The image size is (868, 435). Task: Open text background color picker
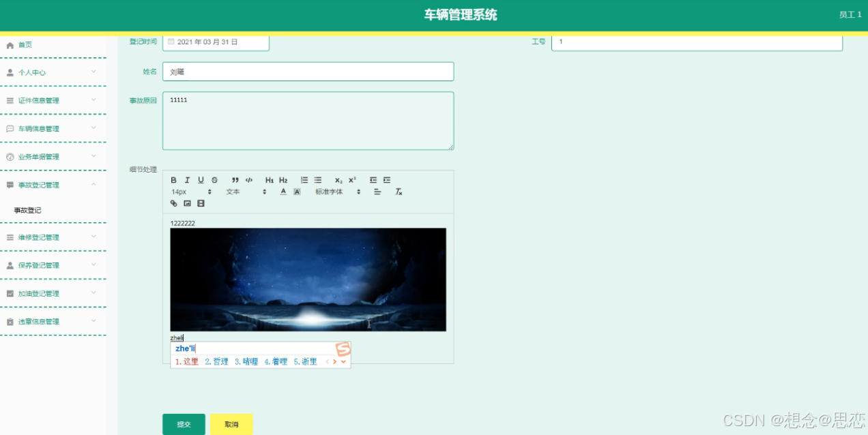click(x=297, y=192)
